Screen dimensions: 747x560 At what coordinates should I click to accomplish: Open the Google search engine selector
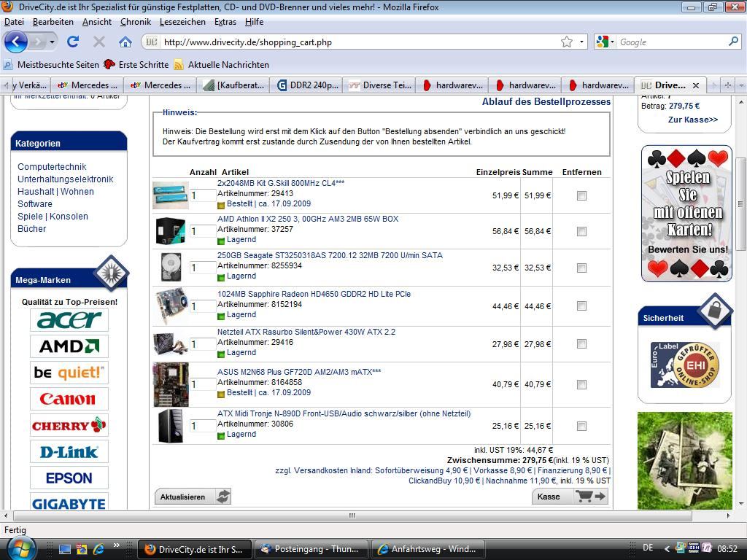605,42
